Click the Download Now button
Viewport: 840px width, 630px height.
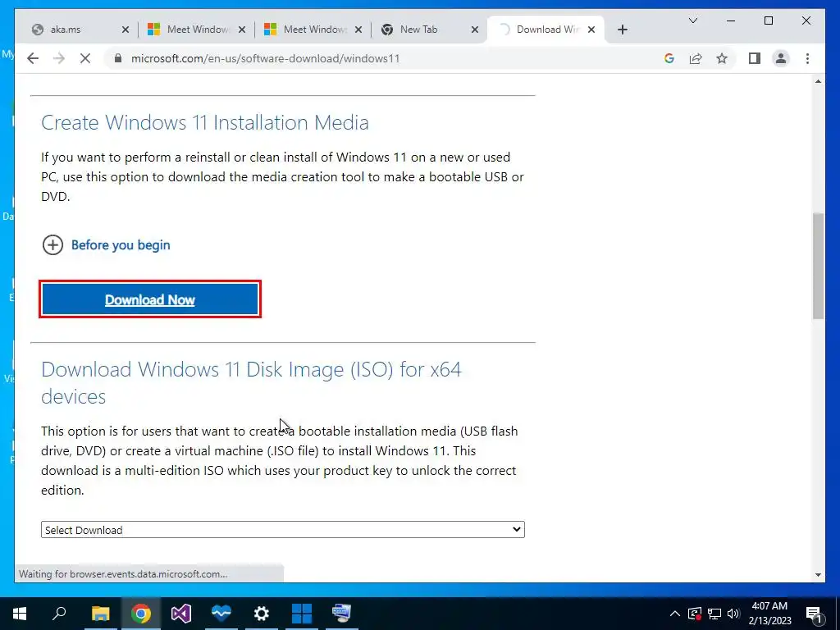[x=150, y=299]
